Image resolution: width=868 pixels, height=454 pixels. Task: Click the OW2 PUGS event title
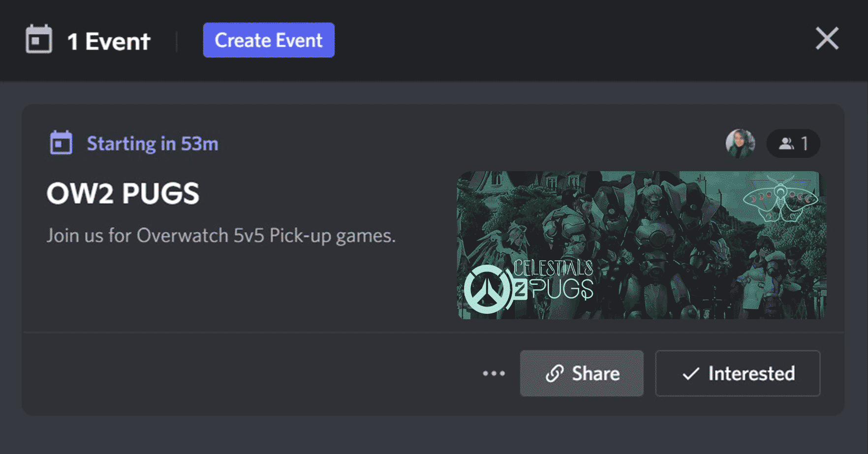coord(123,193)
